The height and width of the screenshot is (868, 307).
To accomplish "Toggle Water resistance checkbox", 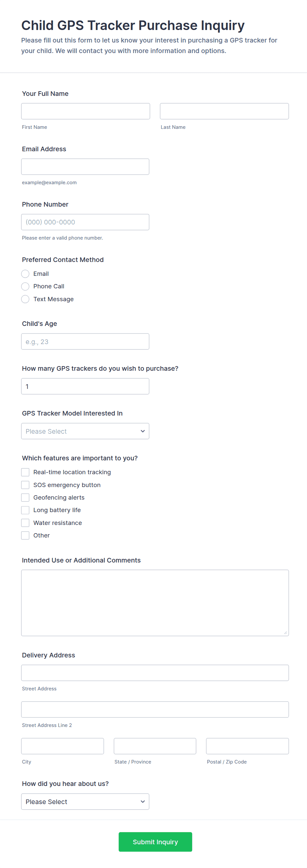I will [x=25, y=523].
